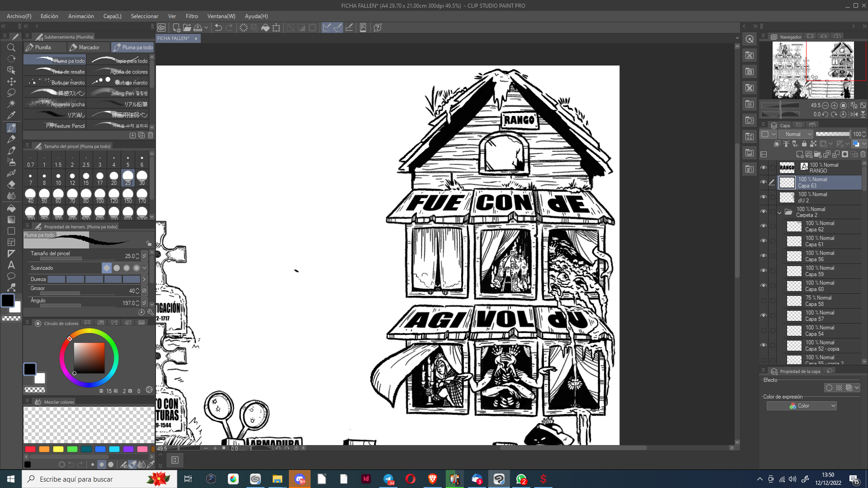Viewport: 868px width, 488px height.
Task: Select the Fill bucket tool
Action: click(x=11, y=208)
